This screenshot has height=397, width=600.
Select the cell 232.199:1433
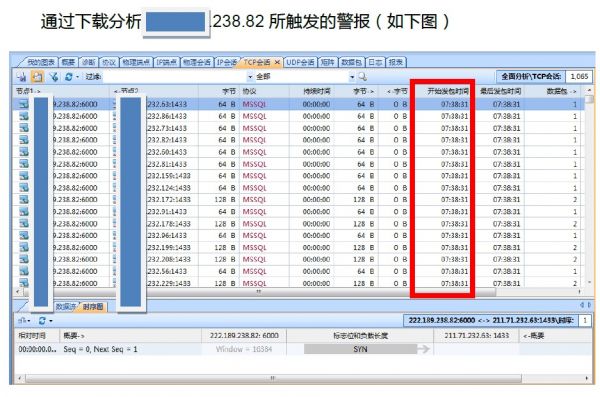(x=169, y=247)
